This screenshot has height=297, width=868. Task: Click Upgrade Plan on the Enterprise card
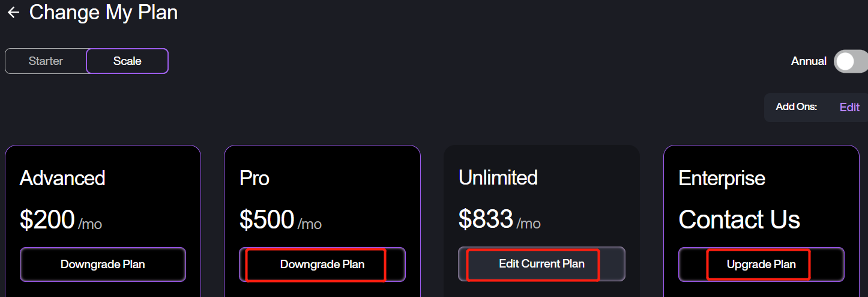click(x=761, y=265)
